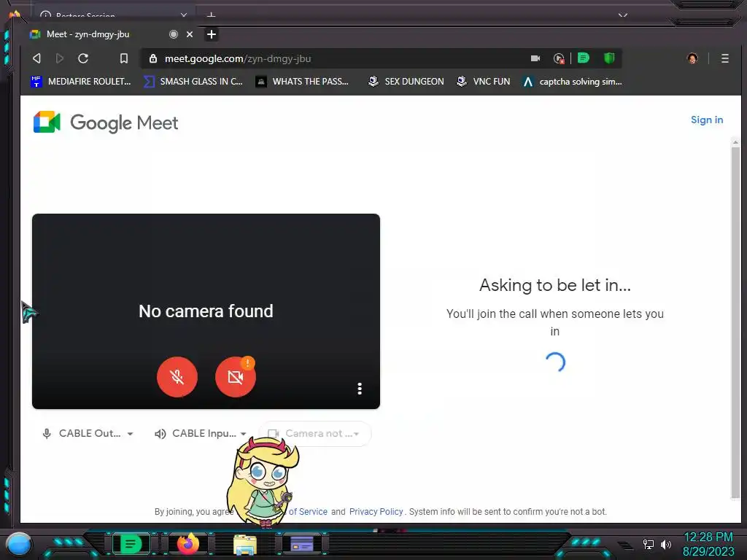The height and width of the screenshot is (560, 747).
Task: Open the browser profile avatar
Action: tap(692, 58)
